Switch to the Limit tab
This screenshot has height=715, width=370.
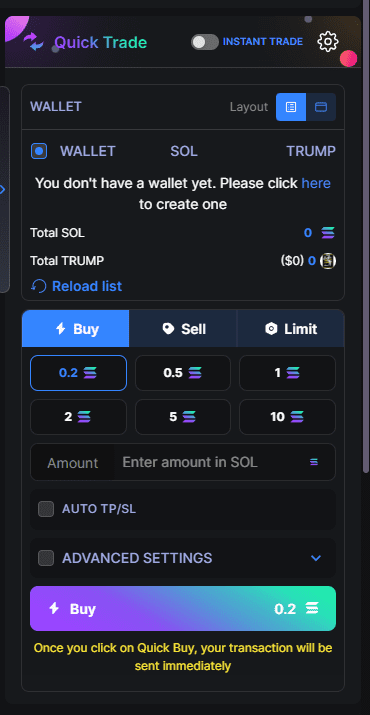291,329
